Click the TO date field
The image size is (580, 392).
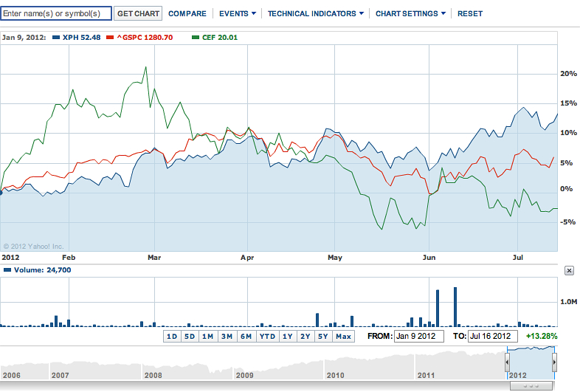[x=493, y=336]
